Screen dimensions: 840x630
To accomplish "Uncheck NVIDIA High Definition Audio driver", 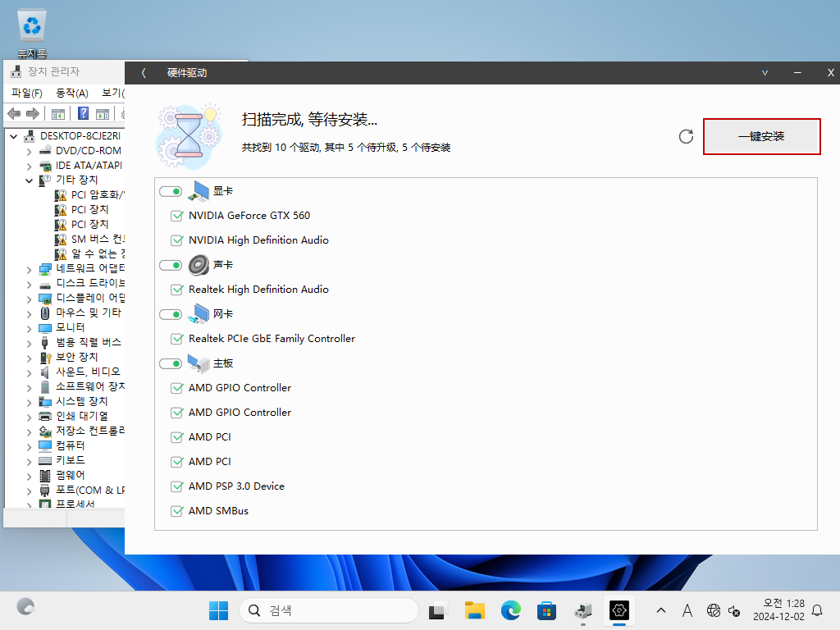I will (177, 240).
